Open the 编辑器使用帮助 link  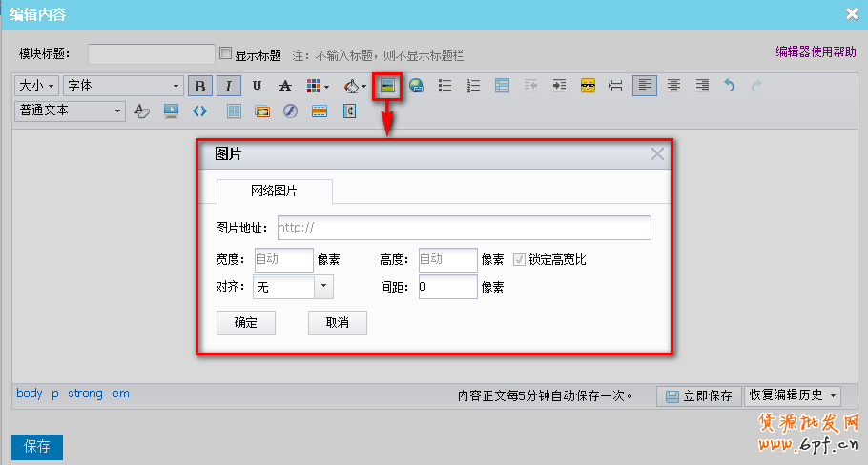pyautogui.click(x=816, y=52)
